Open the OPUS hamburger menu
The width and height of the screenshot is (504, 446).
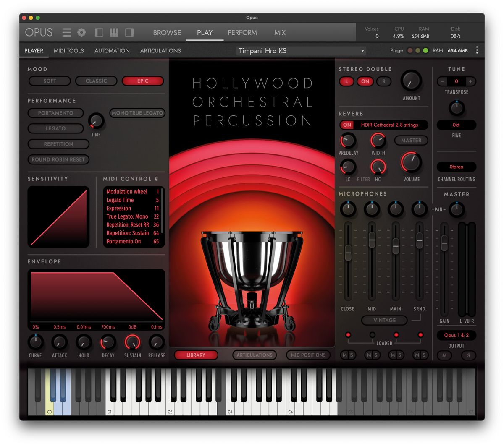66,32
